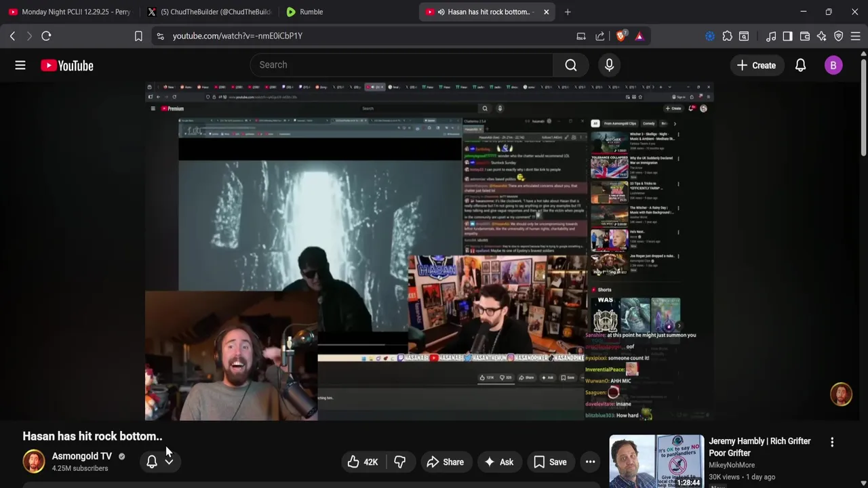
Task: Open Jeremy Hambly Rich Grifter video title
Action: [759, 447]
